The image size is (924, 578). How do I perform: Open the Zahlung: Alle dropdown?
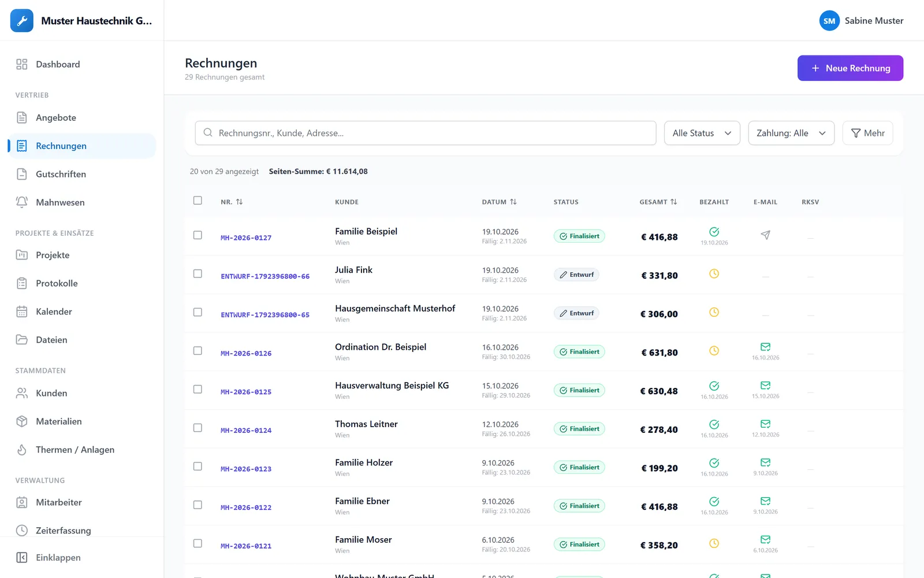pos(791,133)
